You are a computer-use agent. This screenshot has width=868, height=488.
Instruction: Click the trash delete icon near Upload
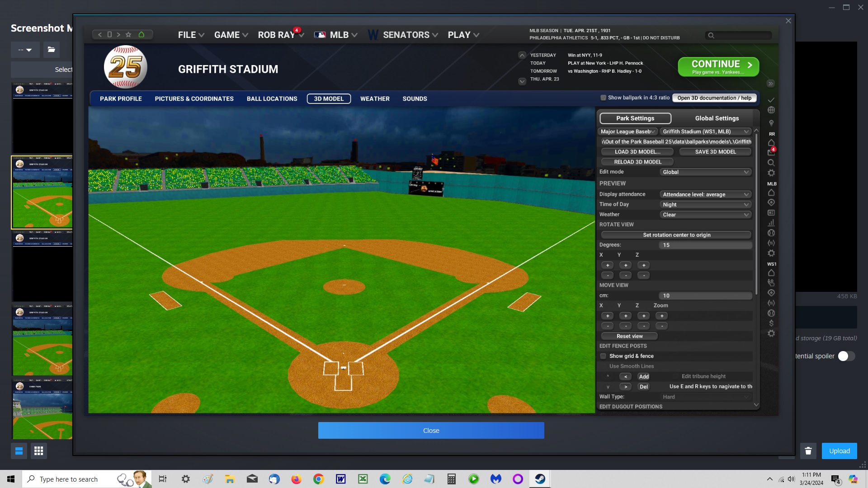pyautogui.click(x=808, y=451)
